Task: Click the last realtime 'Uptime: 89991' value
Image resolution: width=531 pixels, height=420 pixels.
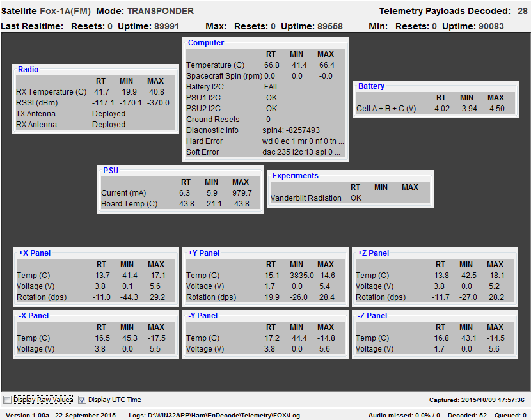Action: [148, 26]
